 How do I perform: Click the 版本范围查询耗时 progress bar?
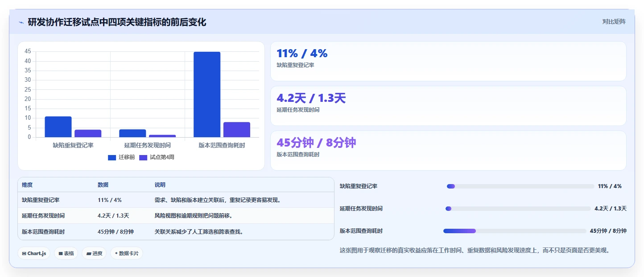click(515, 231)
